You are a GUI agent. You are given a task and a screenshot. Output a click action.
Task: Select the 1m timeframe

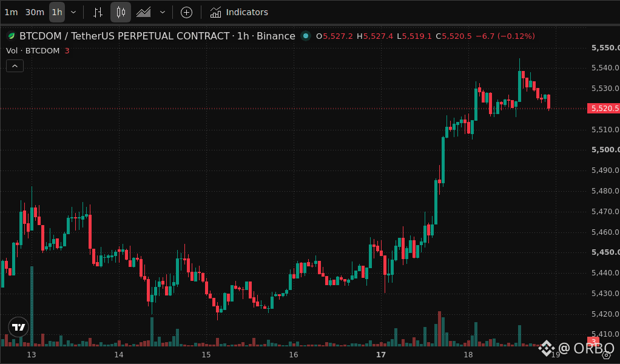click(x=11, y=12)
